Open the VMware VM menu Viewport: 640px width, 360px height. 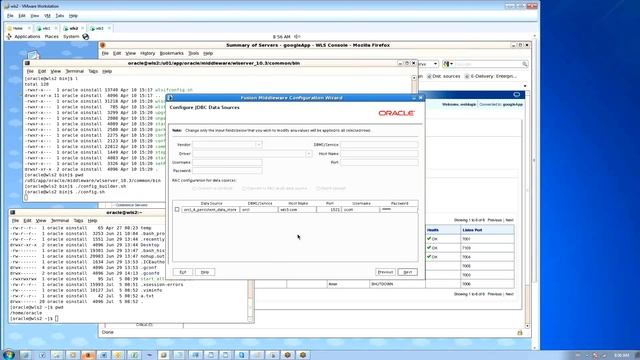click(47, 16)
